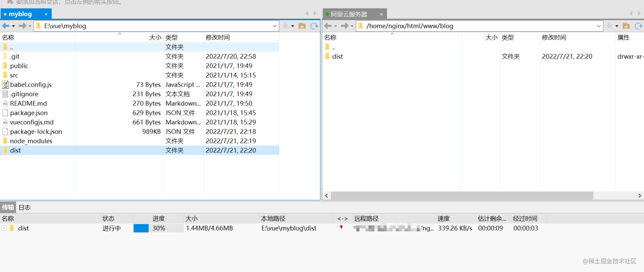Refresh the local myblog pane
The width and height of the screenshot is (644, 272).
pos(314,26)
